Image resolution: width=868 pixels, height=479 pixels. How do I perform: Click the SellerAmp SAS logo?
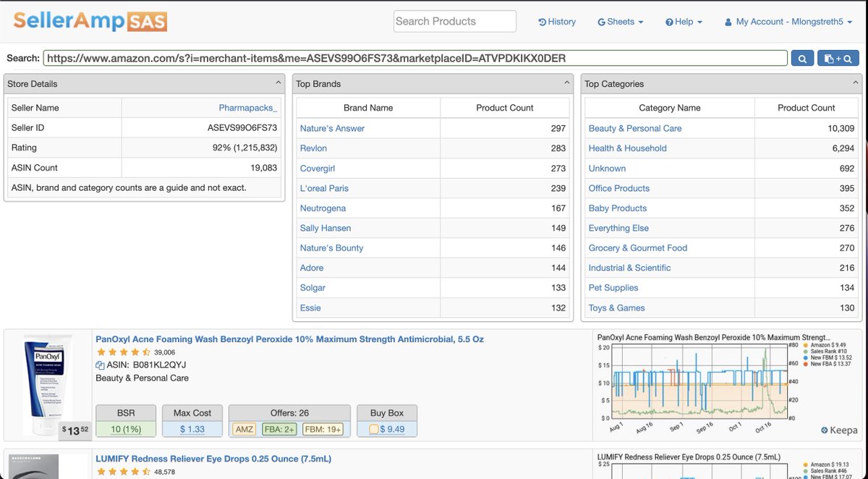pos(87,22)
